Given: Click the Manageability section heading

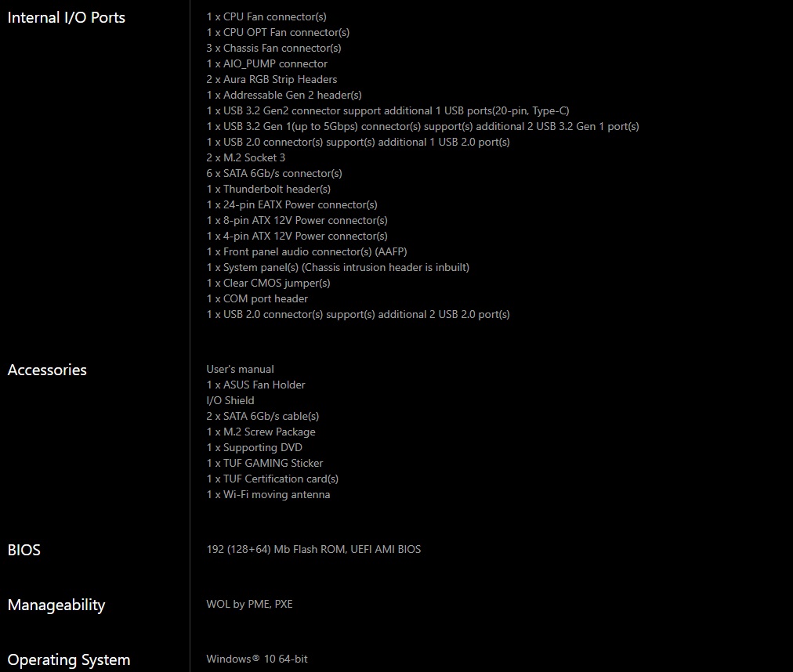Looking at the screenshot, I should pos(56,605).
